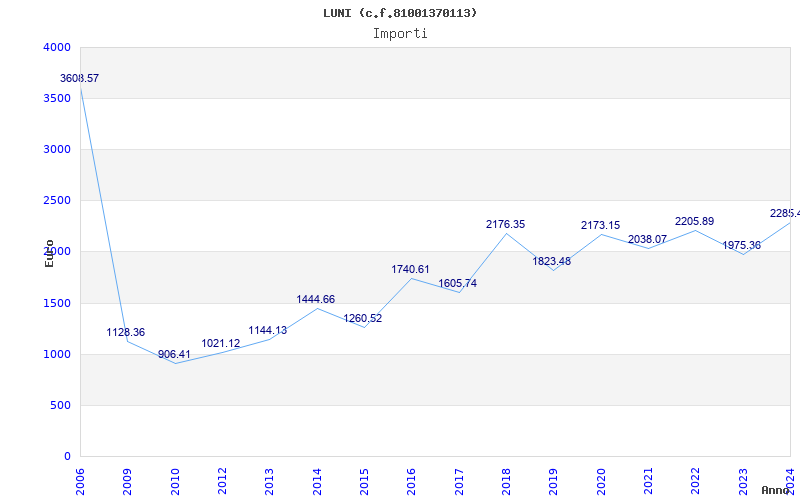Click the x-axis year 2021

(x=648, y=481)
